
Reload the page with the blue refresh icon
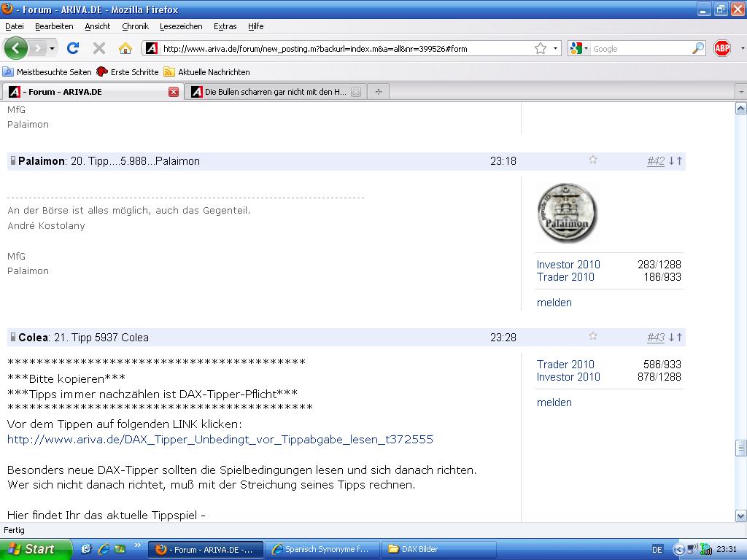[73, 48]
